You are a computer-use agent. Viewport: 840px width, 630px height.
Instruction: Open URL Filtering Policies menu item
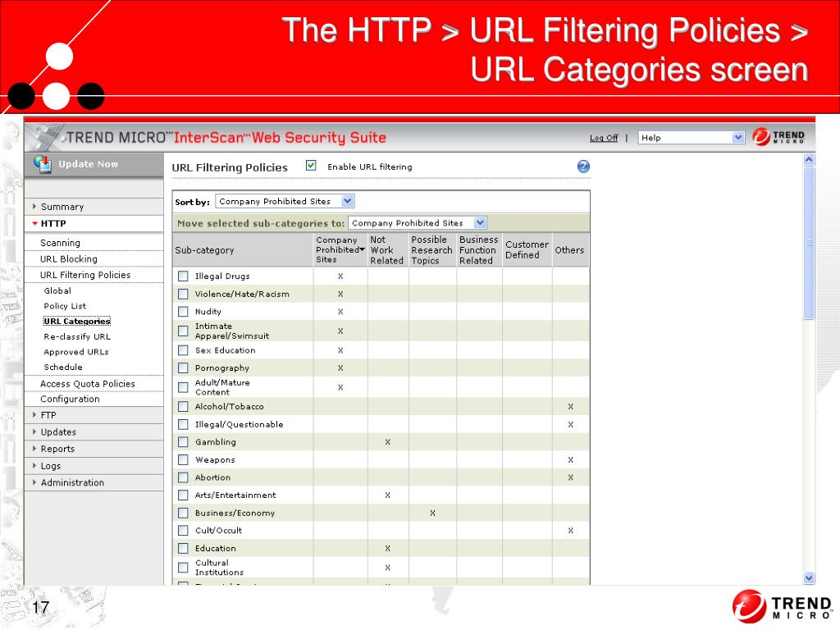[85, 275]
